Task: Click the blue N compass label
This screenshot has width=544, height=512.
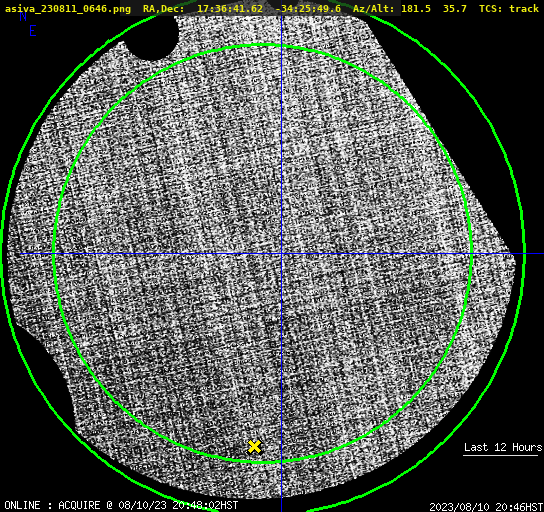Action: (x=23, y=16)
